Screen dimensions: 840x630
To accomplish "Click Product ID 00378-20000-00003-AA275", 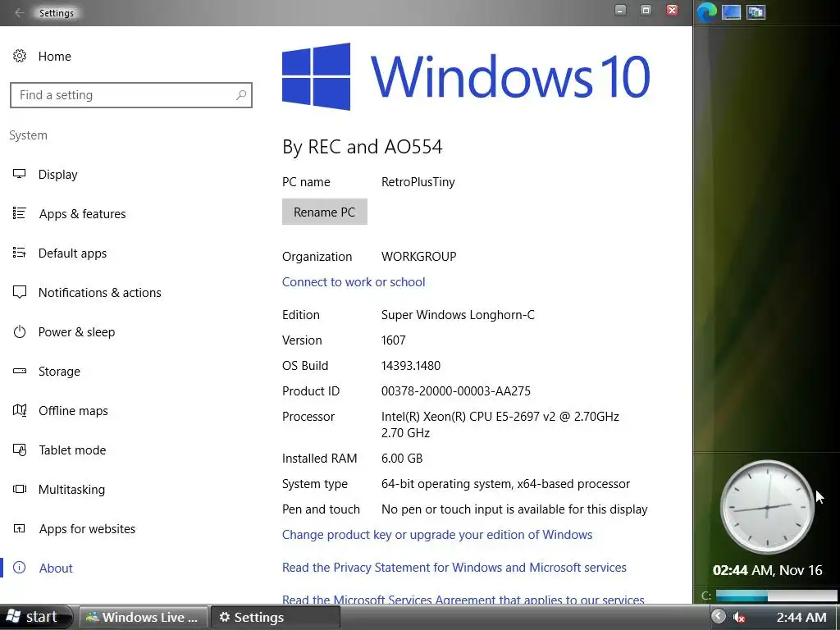I will (456, 391).
